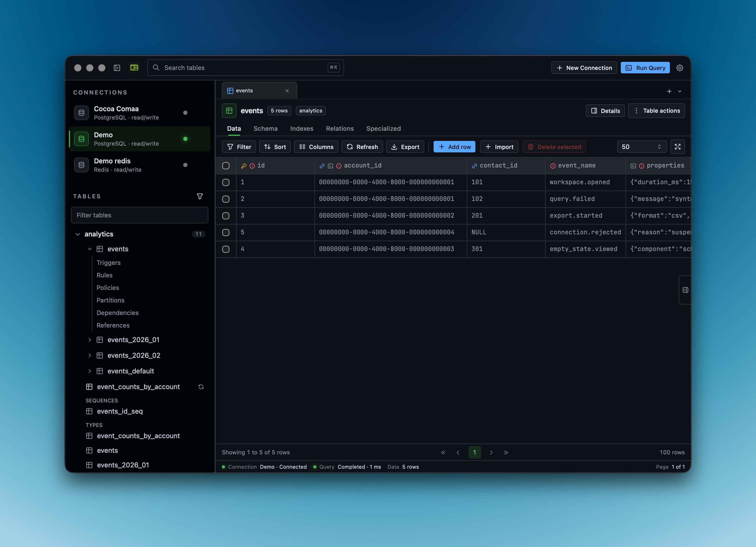Open the side details panel handle

tap(685, 290)
